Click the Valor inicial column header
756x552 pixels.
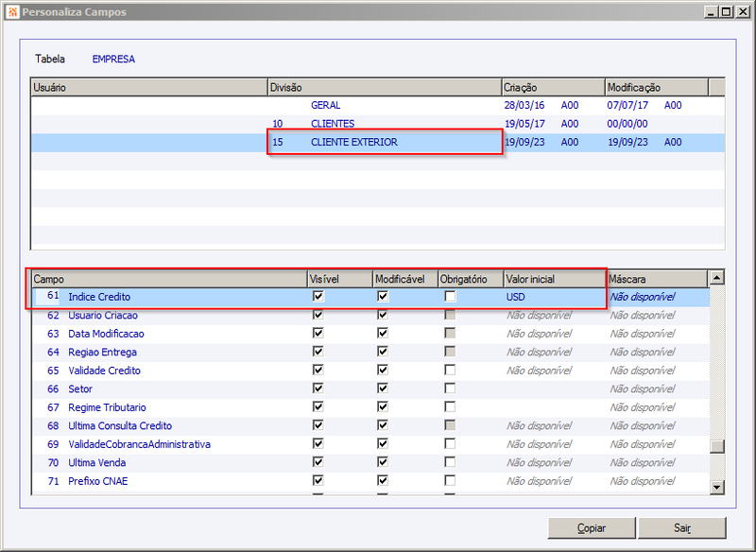[x=555, y=279]
